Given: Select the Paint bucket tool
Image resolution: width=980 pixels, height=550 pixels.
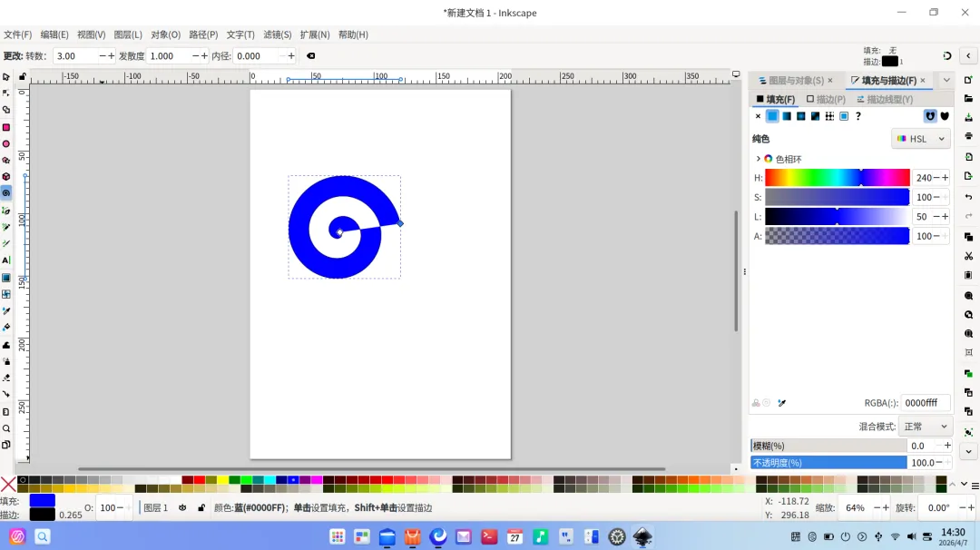Looking at the screenshot, I should (x=6, y=328).
